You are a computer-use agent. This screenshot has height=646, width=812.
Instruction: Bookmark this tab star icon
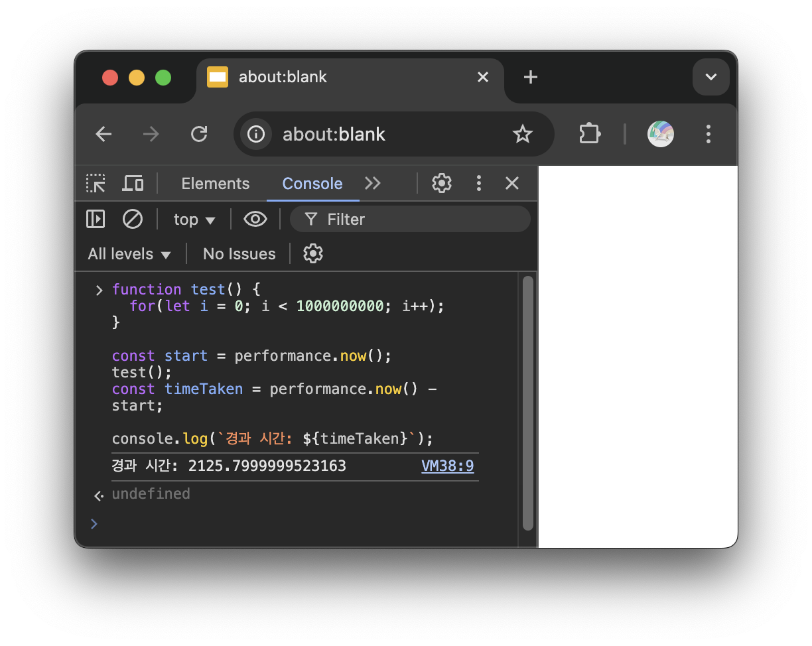[x=523, y=135]
